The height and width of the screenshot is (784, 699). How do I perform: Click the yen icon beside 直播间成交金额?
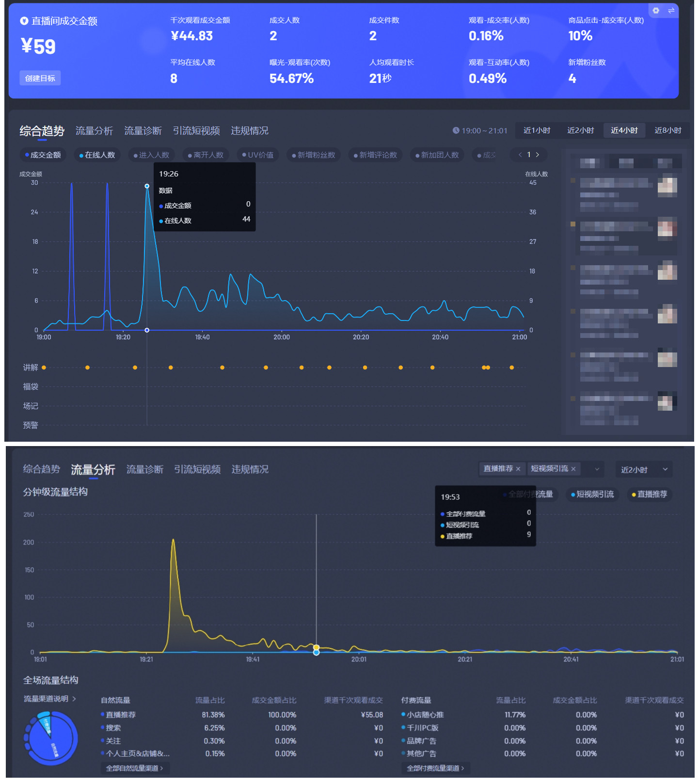pyautogui.click(x=24, y=21)
